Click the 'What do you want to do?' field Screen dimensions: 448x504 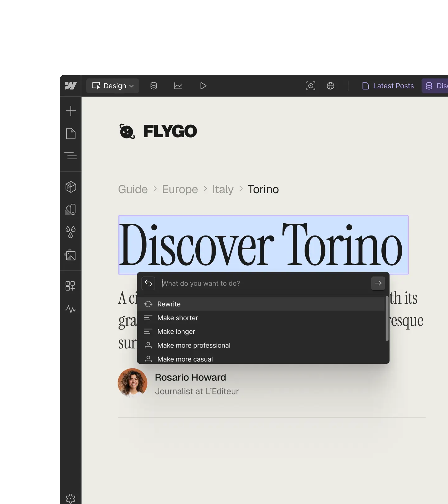pos(264,283)
